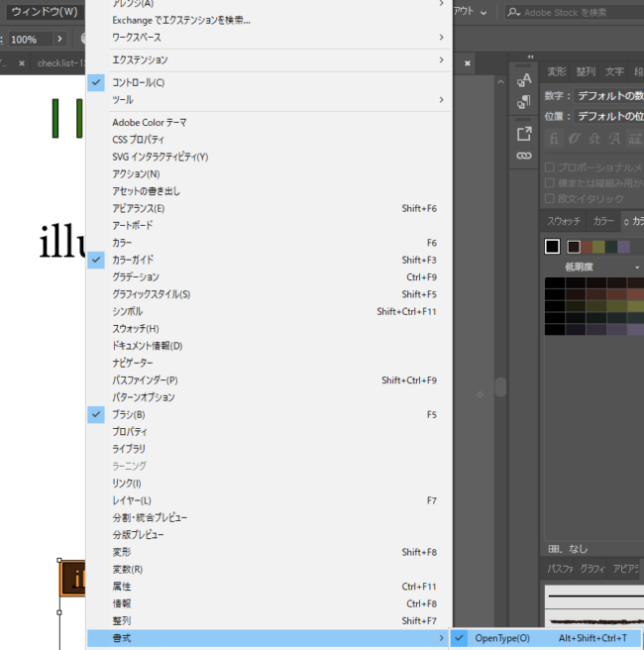The height and width of the screenshot is (650, 644).
Task: Open the Character panel icon in the dock
Action: (524, 79)
